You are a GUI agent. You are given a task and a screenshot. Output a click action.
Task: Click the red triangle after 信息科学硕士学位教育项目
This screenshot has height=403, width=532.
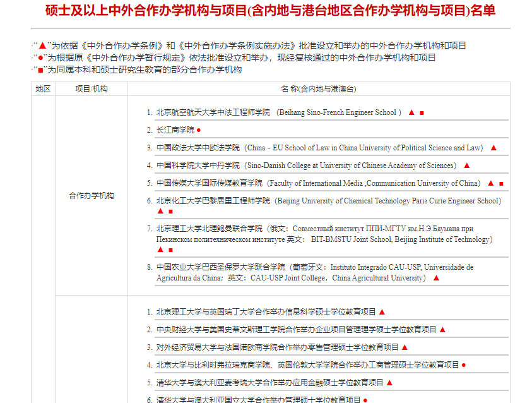click(x=382, y=312)
